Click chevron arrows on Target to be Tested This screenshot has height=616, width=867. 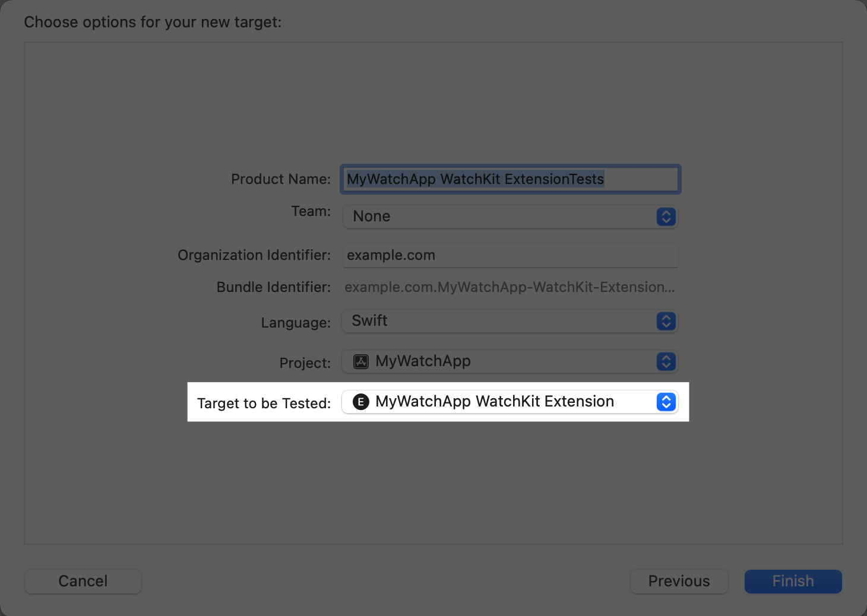coord(666,402)
